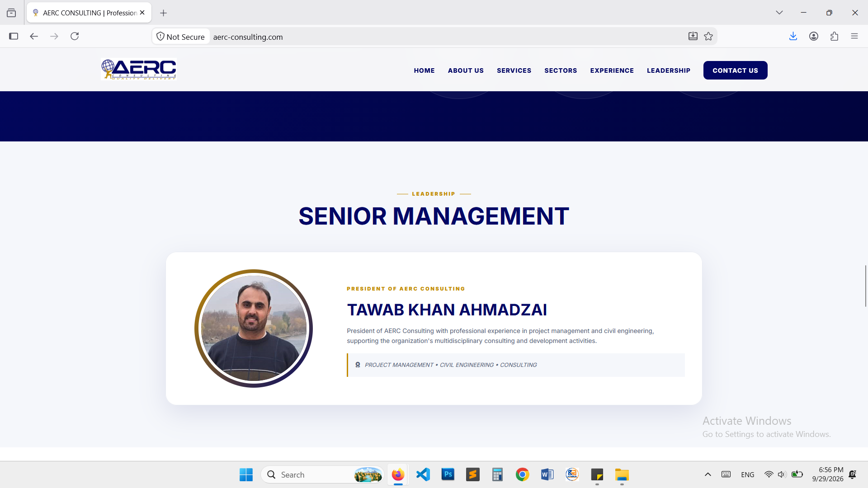
Task: Open Google Chrome from taskbar
Action: coord(522,475)
